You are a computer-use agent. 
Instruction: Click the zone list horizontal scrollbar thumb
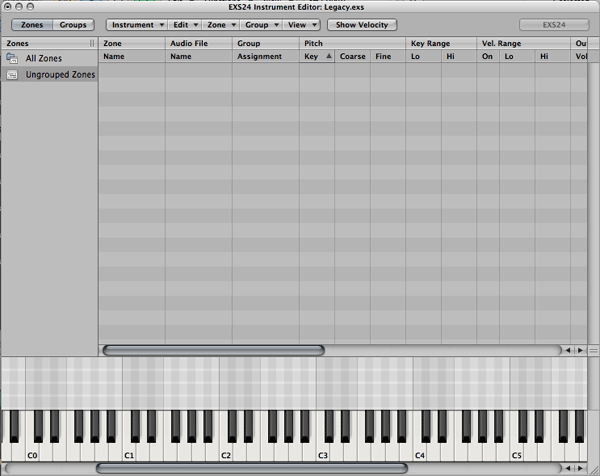214,350
